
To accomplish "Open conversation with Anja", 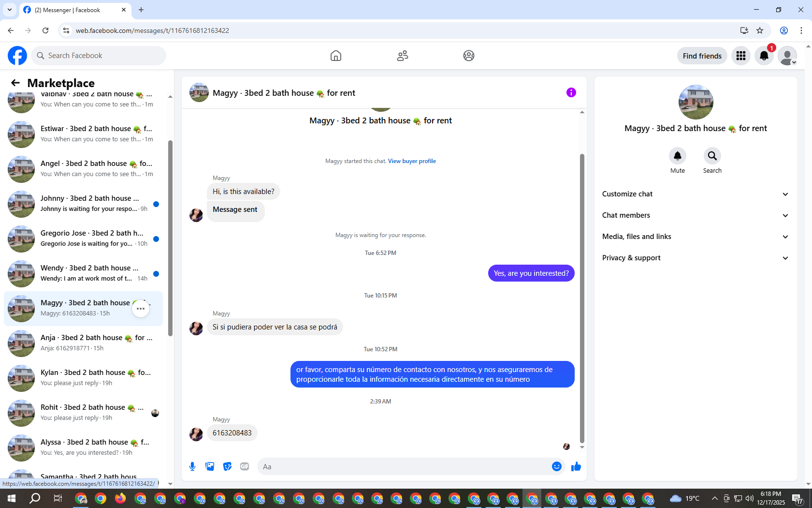I will click(x=83, y=343).
